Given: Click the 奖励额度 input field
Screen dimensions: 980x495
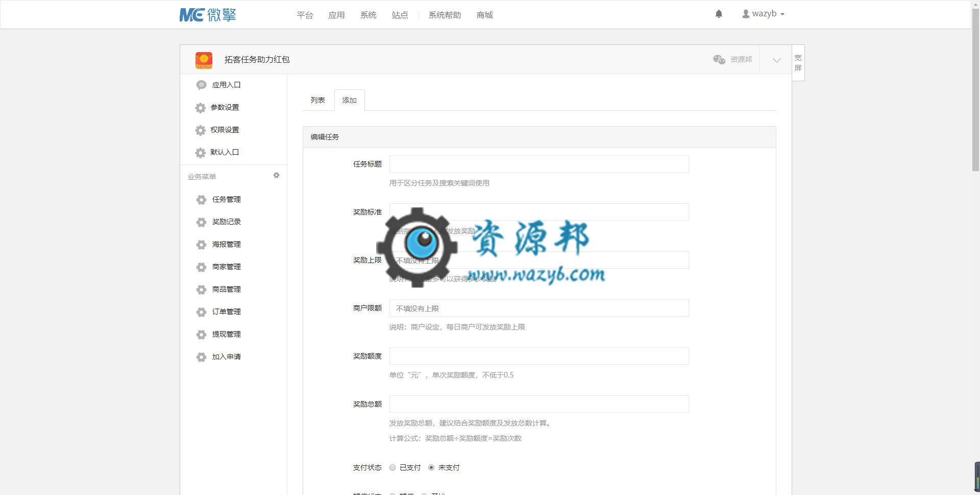Looking at the screenshot, I should click(x=539, y=356).
